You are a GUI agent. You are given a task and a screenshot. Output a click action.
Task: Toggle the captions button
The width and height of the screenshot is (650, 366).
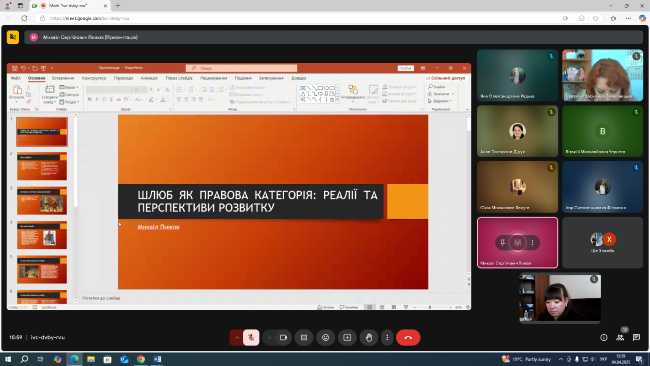(x=304, y=338)
